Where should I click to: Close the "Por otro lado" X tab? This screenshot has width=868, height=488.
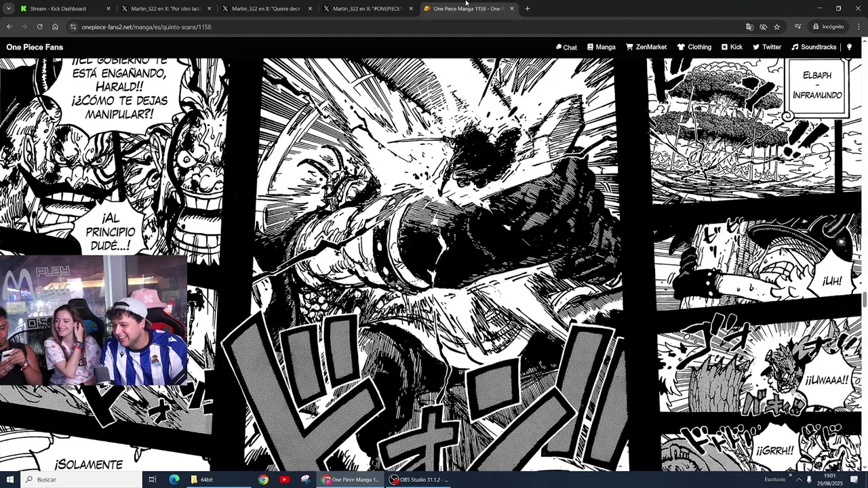(209, 9)
